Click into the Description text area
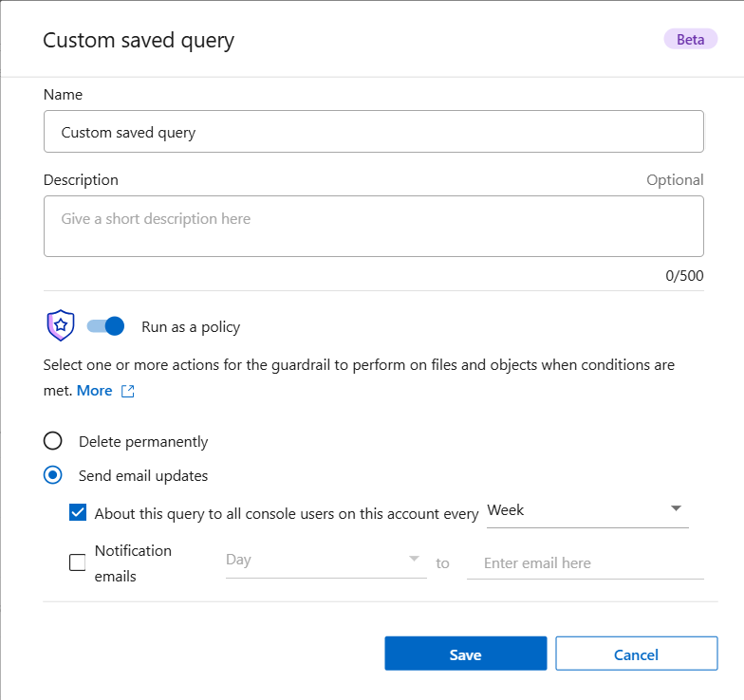 tap(373, 226)
